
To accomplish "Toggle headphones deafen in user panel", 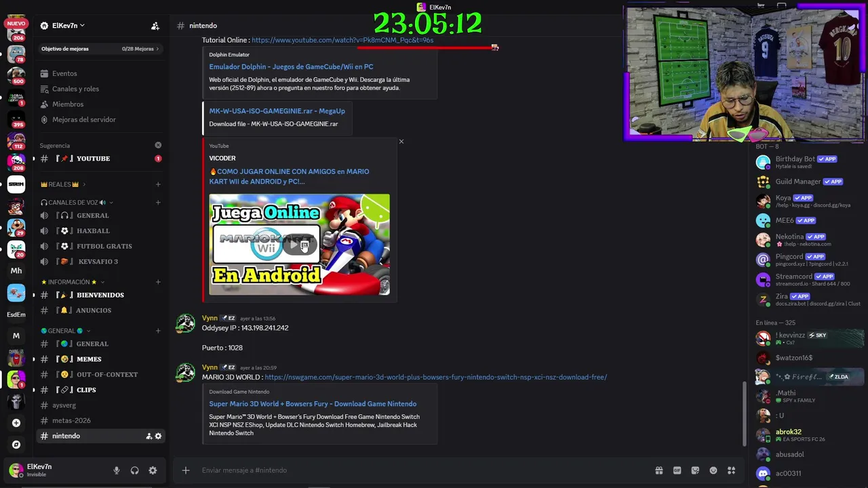I will [x=134, y=470].
